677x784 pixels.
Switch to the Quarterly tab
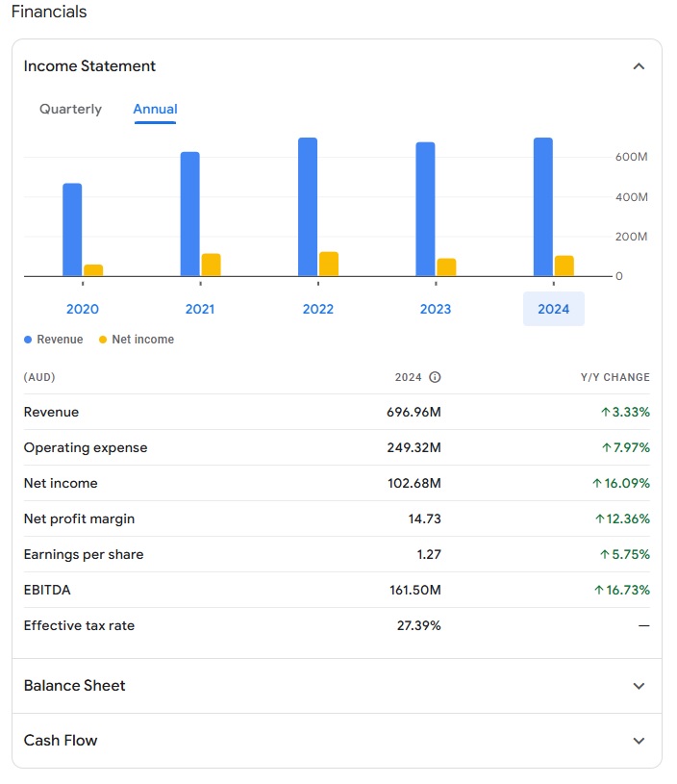click(x=70, y=110)
